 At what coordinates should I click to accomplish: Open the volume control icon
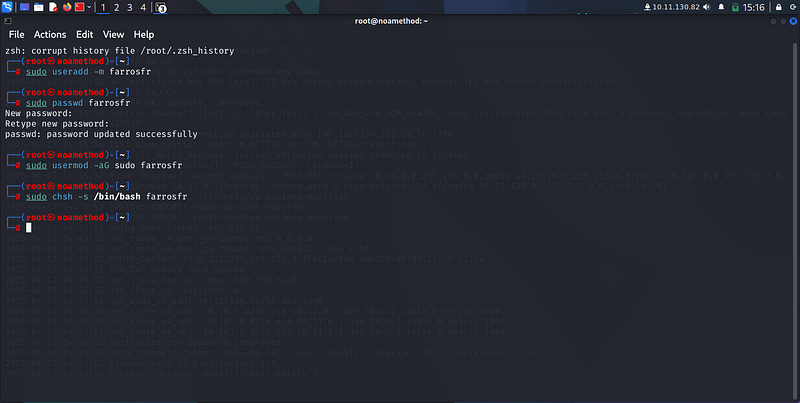tap(707, 7)
